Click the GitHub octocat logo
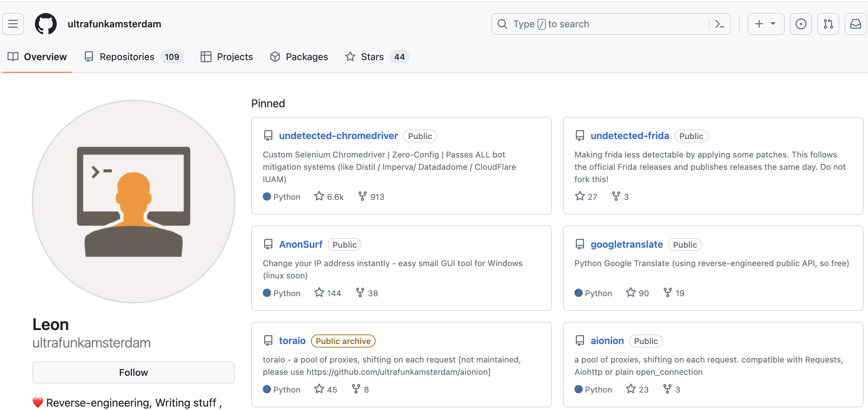This screenshot has width=868, height=410. point(46,24)
